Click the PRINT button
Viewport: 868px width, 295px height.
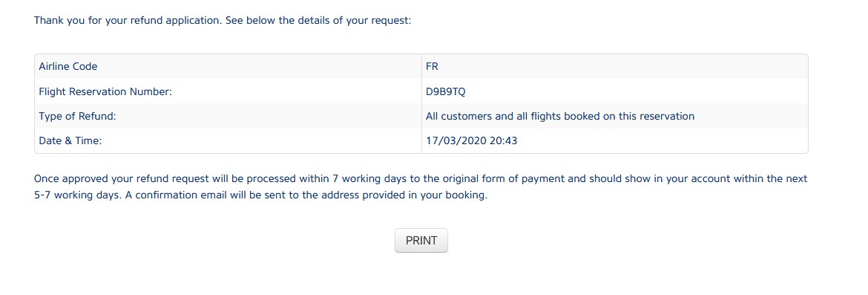(421, 241)
